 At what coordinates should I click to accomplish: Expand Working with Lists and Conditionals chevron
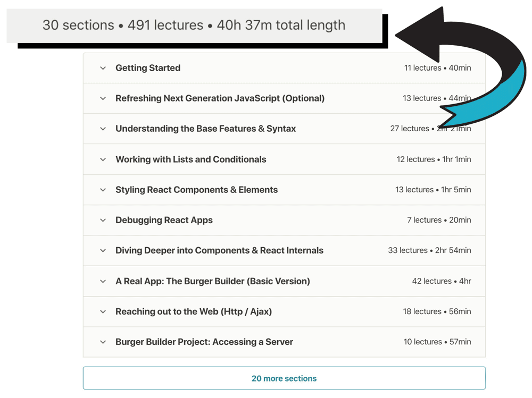tap(103, 159)
